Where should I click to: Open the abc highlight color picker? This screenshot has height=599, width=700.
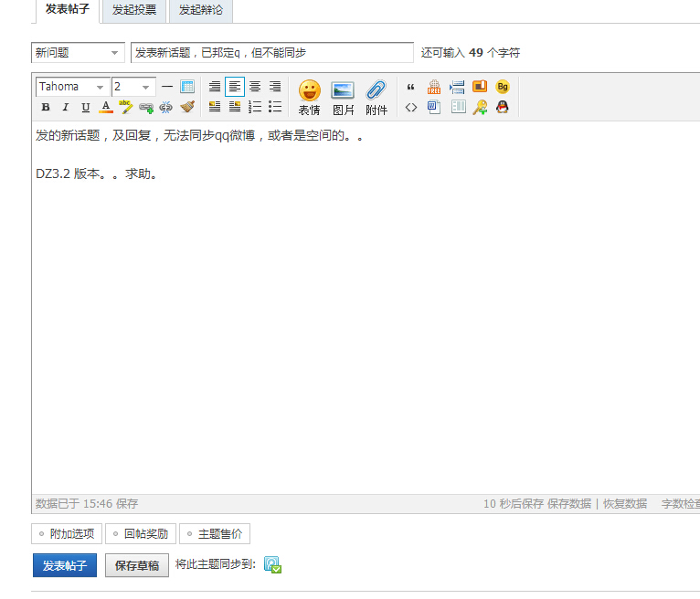point(125,107)
